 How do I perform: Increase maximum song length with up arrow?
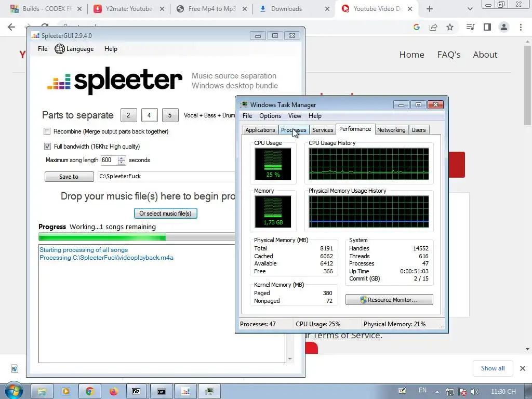click(122, 158)
